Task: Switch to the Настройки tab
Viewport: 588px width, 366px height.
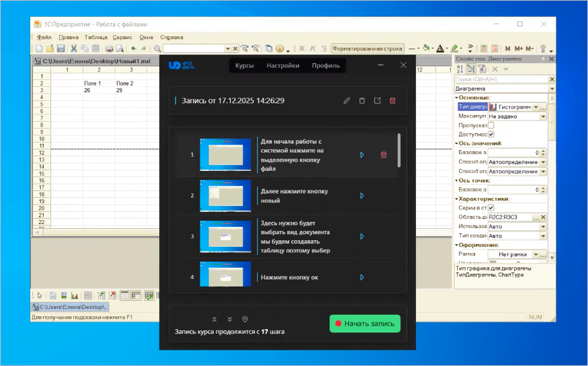Action: click(283, 65)
